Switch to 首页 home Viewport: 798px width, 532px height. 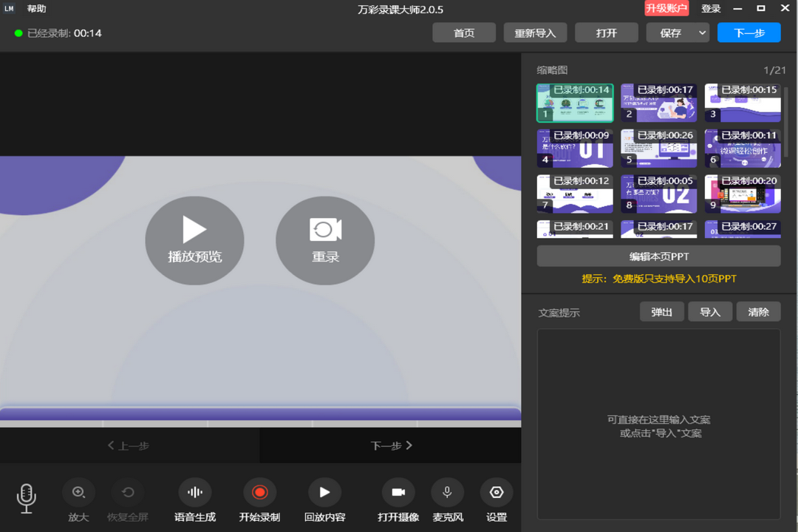464,32
